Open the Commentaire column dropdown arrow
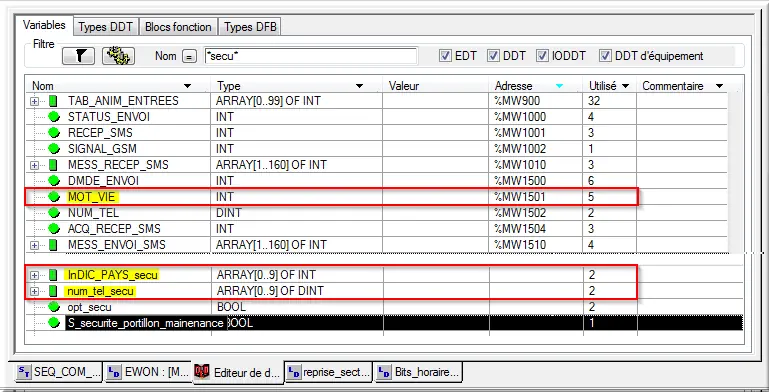Viewport: 769px width, 392px height. click(719, 86)
